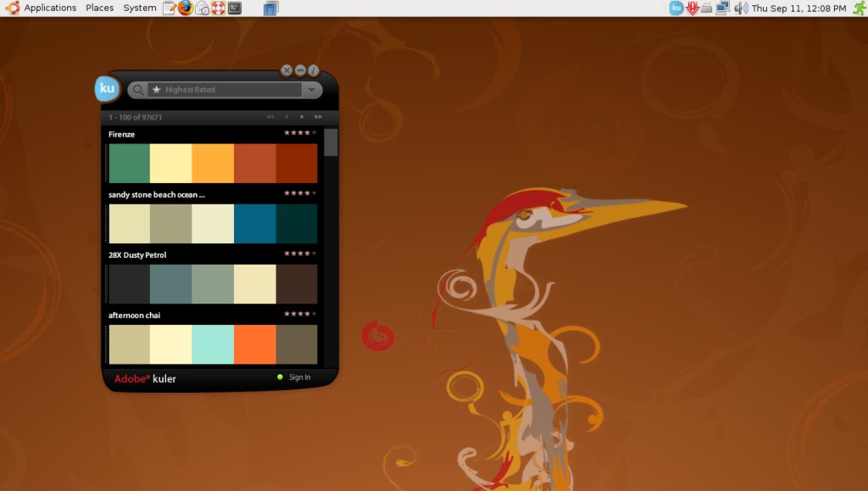This screenshot has width=868, height=491.
Task: Pick the dark teal swatch in sandy stone beach
Action: click(x=297, y=224)
